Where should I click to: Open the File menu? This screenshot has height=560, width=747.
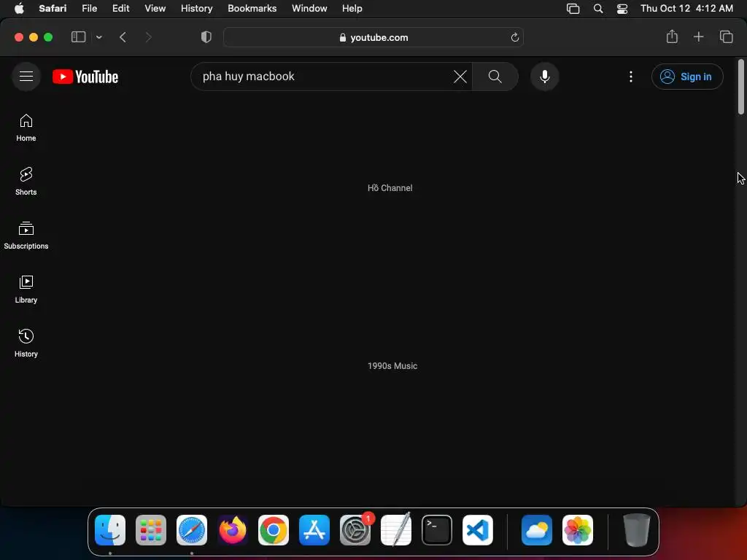[89, 8]
